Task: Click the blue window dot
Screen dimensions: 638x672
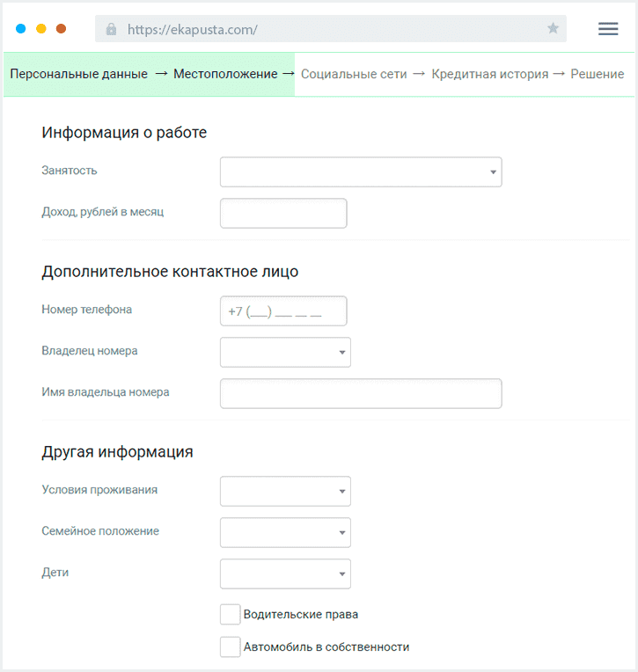Action: (20, 29)
